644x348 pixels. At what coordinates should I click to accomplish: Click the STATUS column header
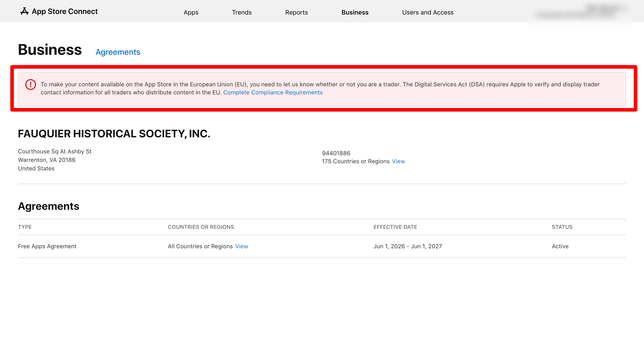pos(562,227)
